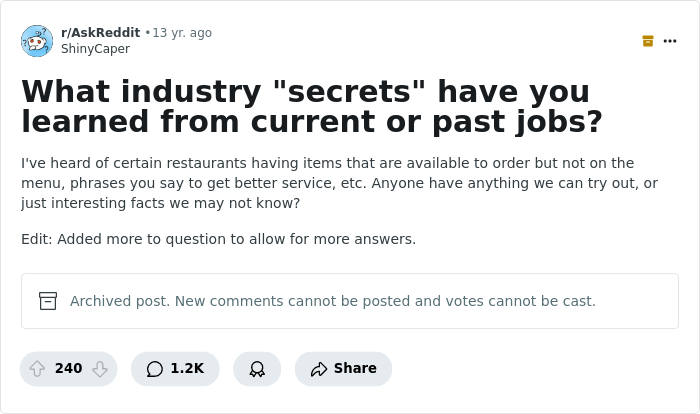Go to the r/AskReddit community link
Screen dimensions: 700x414
pos(100,33)
